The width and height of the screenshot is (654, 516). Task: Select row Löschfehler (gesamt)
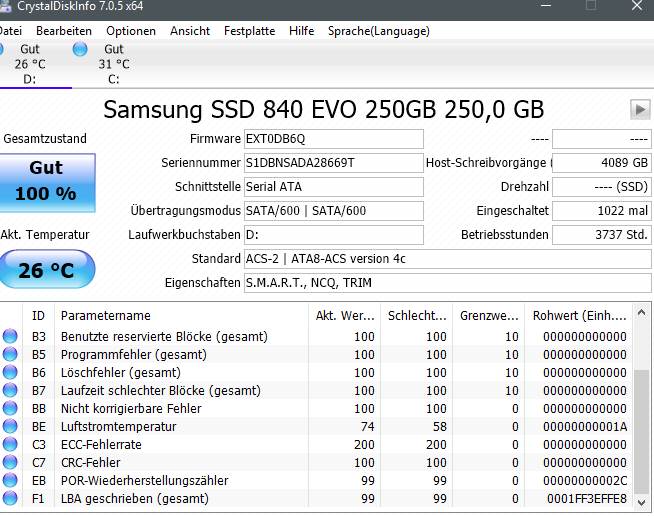point(317,372)
